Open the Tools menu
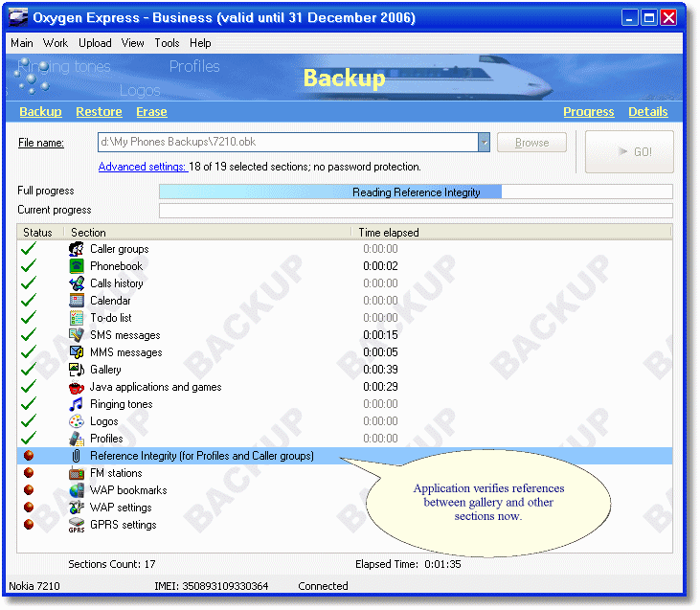 tap(167, 43)
